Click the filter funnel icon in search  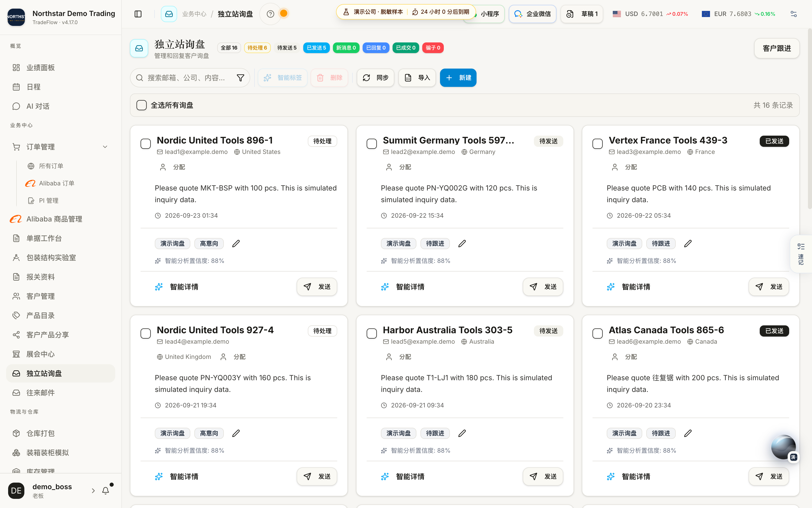point(240,78)
